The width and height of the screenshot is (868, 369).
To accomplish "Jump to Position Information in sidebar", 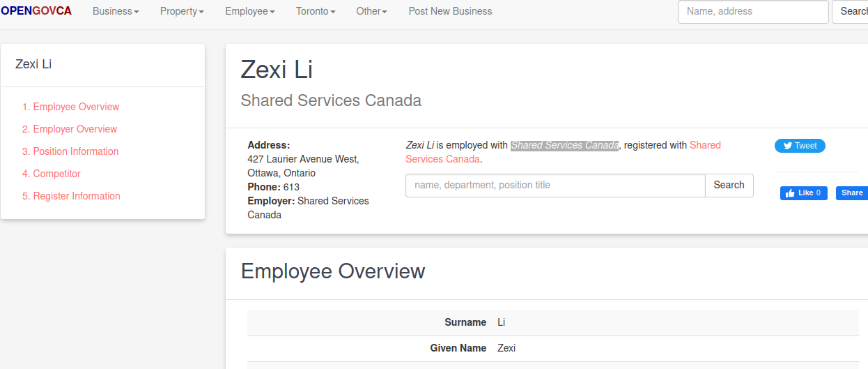I will click(x=76, y=151).
